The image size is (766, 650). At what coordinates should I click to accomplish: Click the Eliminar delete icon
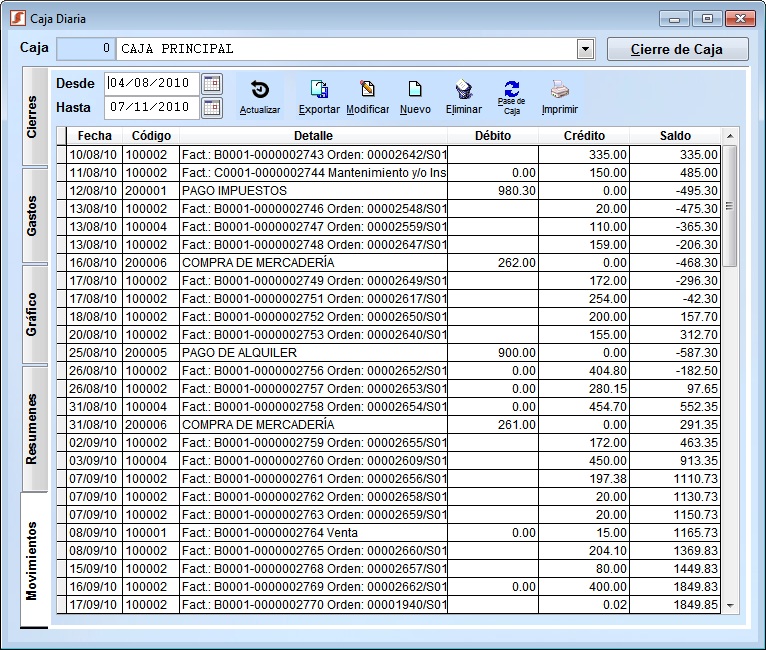coord(463,91)
